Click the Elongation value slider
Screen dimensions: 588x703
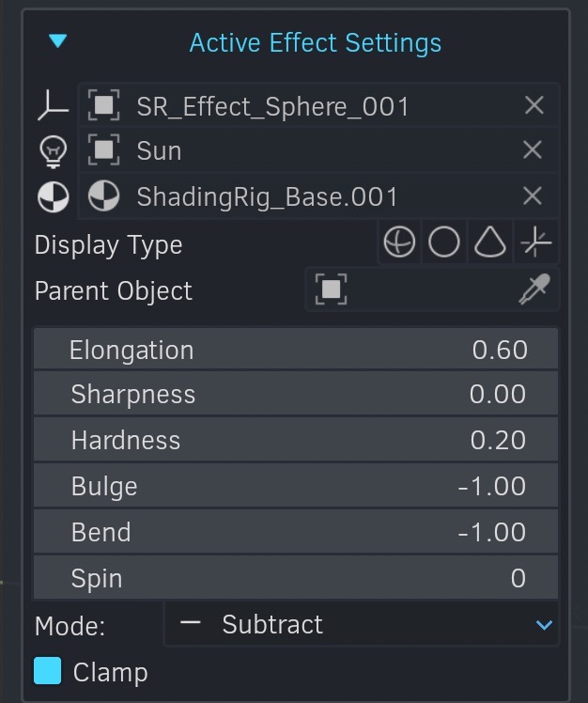[296, 349]
